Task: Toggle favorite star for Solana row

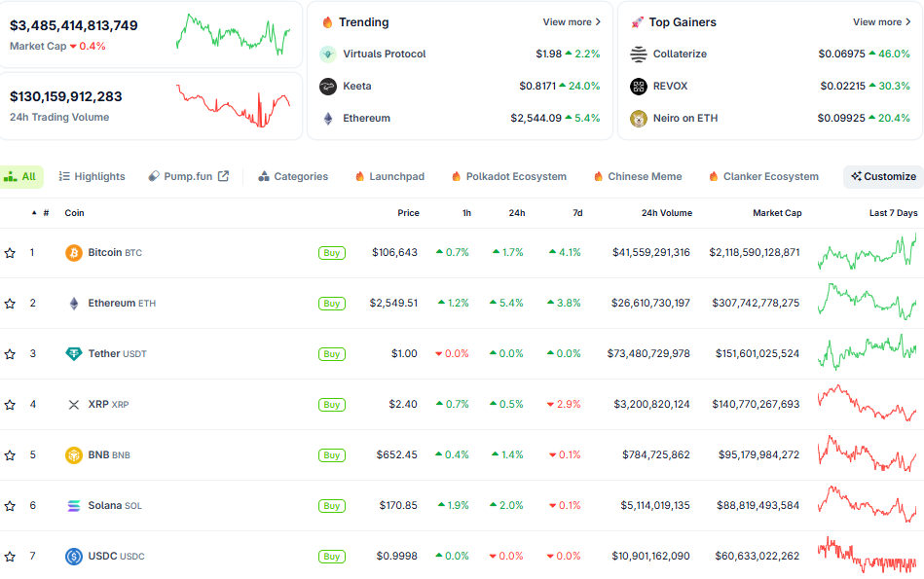Action: point(10,506)
